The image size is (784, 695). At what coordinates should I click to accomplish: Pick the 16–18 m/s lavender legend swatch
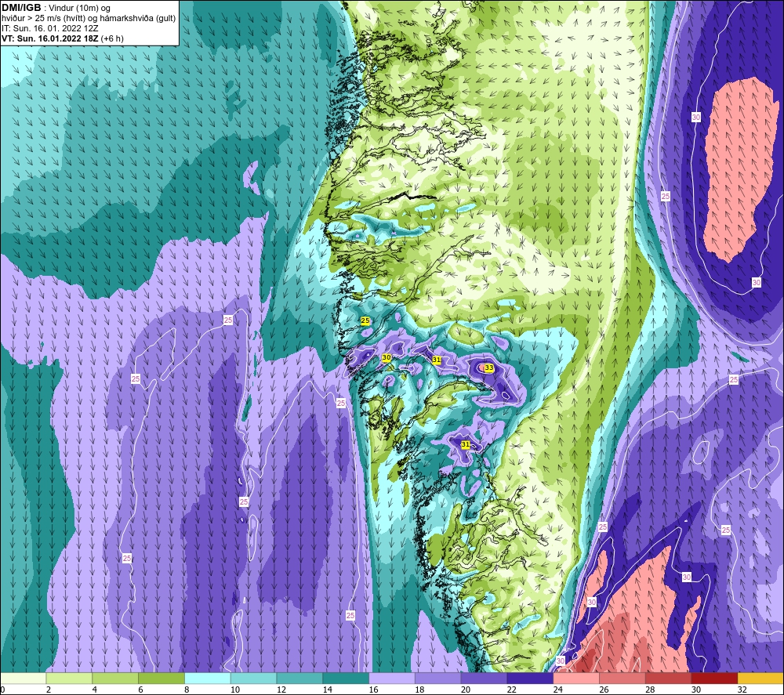point(392,678)
